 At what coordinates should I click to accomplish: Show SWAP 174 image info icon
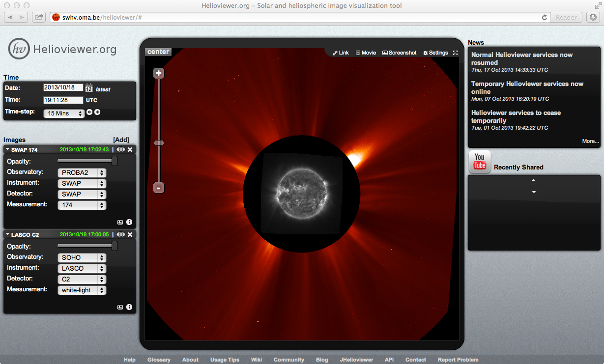point(129,222)
